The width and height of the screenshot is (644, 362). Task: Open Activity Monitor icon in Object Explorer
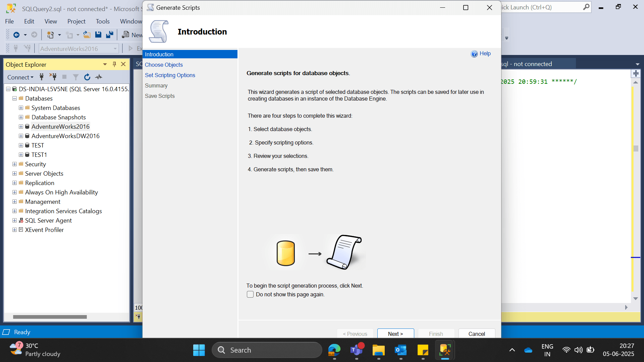tap(99, 77)
